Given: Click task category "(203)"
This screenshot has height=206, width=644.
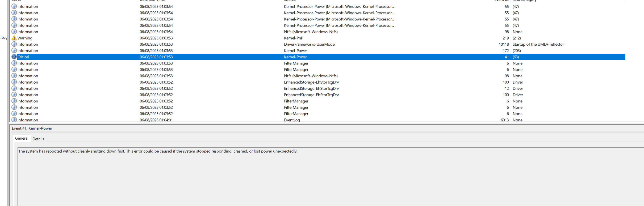Looking at the screenshot, I should 517,50.
